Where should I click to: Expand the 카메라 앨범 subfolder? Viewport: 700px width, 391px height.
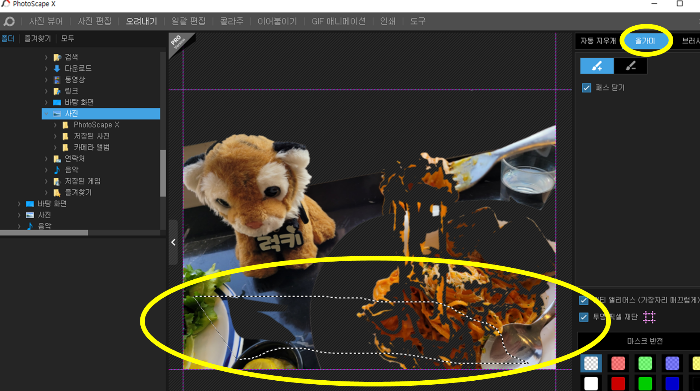[55, 147]
